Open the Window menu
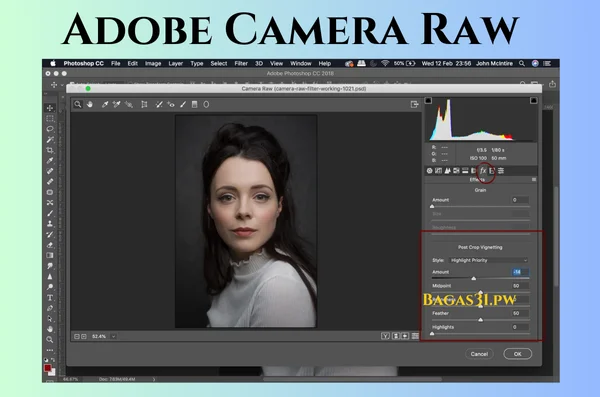This screenshot has height=397, width=600. click(x=300, y=64)
